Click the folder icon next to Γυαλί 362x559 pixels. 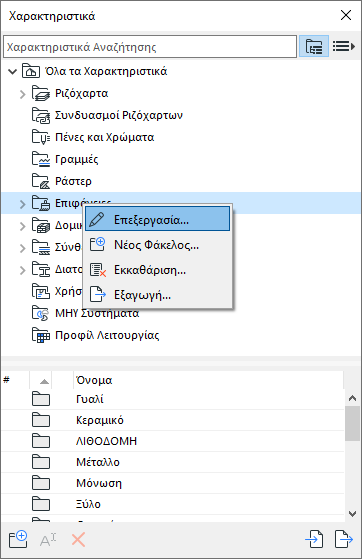pyautogui.click(x=41, y=399)
